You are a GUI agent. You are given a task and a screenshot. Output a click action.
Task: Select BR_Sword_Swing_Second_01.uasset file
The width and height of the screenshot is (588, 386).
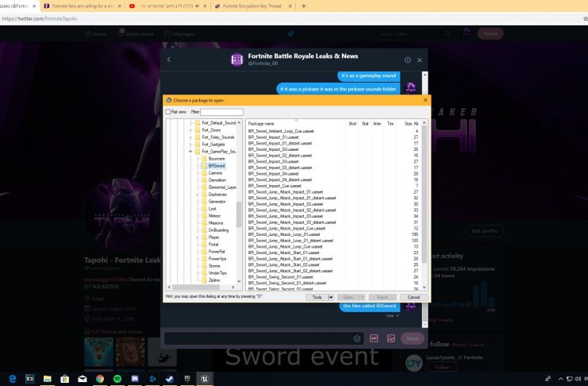tap(280, 276)
